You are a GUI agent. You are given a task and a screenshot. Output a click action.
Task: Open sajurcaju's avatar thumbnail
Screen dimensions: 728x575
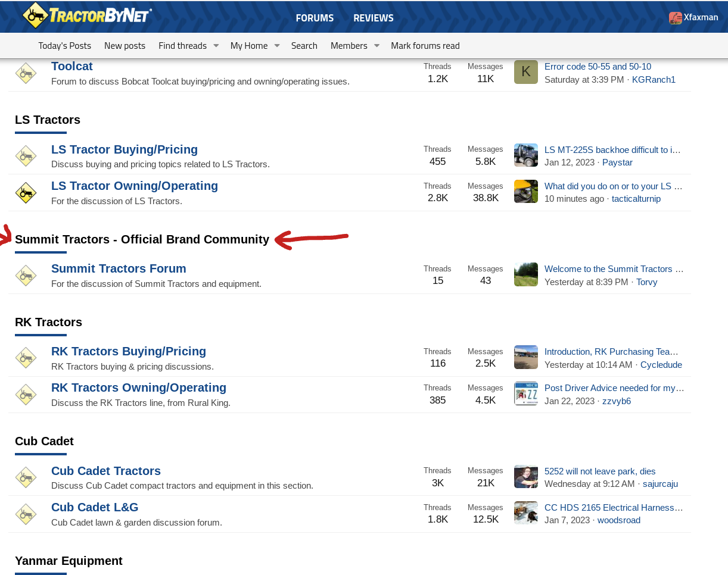pyautogui.click(x=526, y=477)
